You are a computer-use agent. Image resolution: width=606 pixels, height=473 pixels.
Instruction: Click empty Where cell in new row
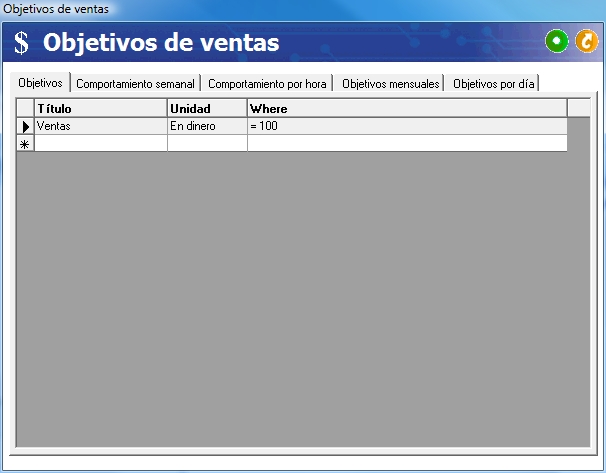pyautogui.click(x=406, y=144)
